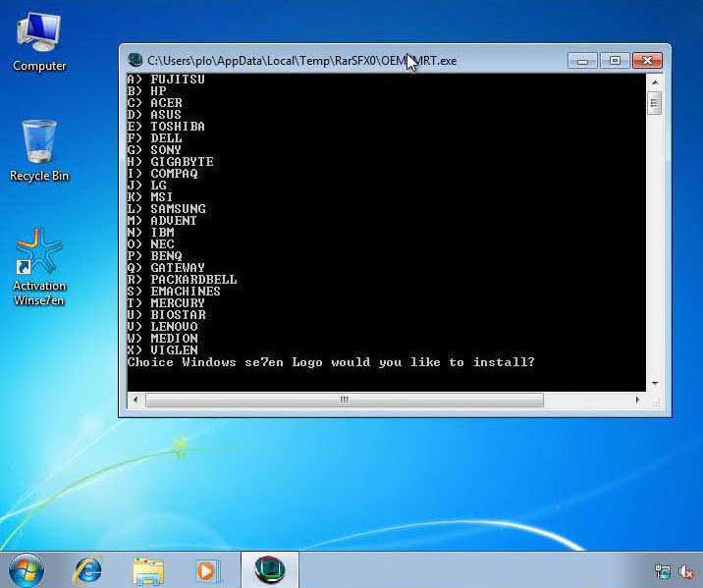Open the Recycle Bin desktop icon
The height and width of the screenshot is (588, 703).
tap(39, 150)
